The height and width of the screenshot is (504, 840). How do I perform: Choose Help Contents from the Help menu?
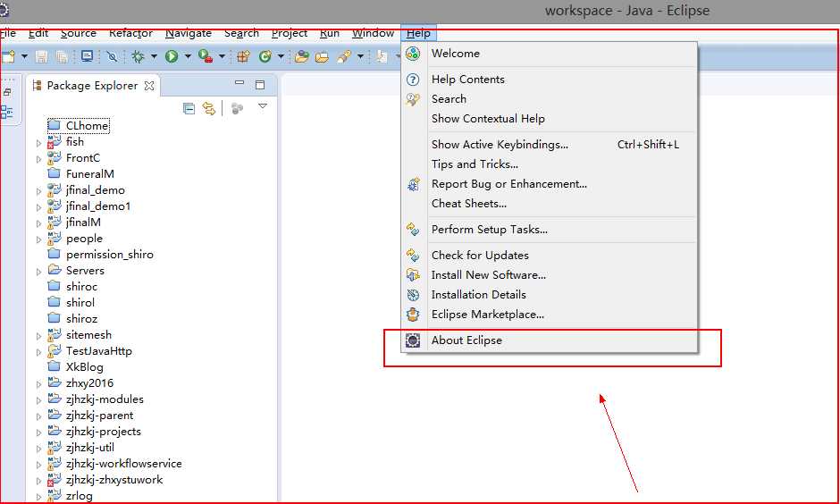[x=549, y=80]
